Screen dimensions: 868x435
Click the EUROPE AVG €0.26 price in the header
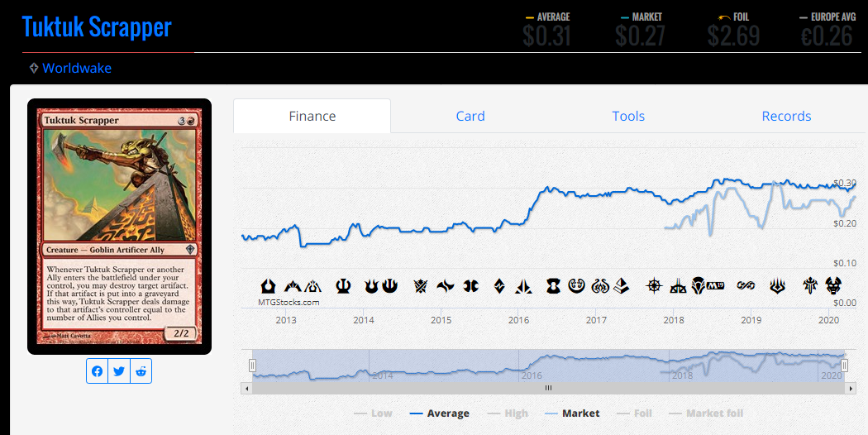tap(827, 31)
